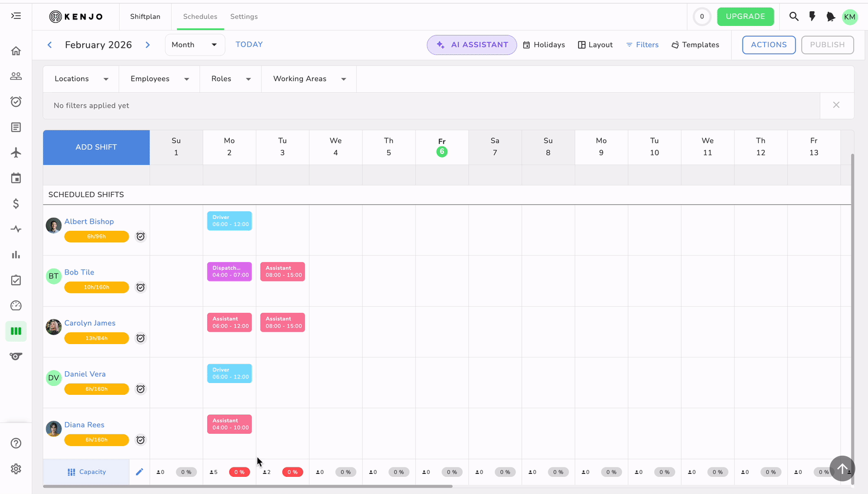The image size is (868, 494).
Task: Click the PUBLISH button
Action: (827, 45)
